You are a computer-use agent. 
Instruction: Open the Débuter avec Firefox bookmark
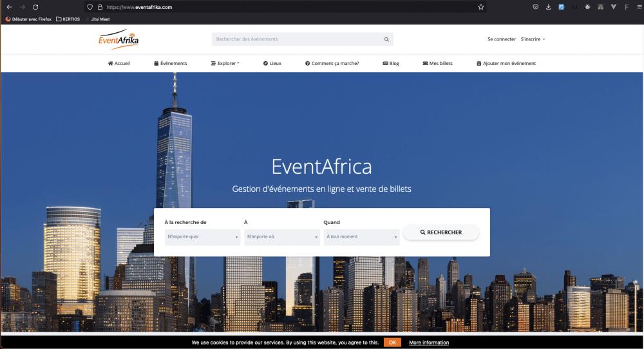[x=28, y=19]
